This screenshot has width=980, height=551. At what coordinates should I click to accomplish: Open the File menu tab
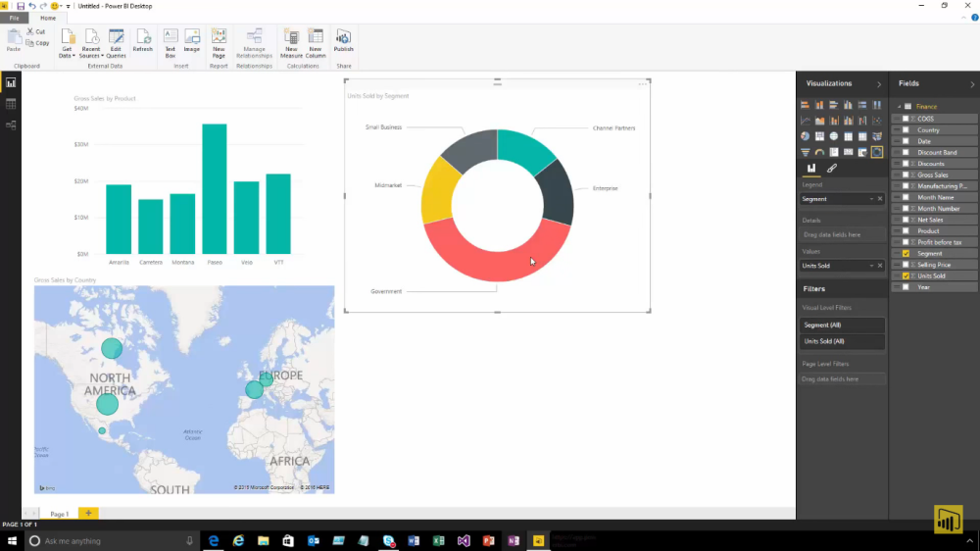pos(15,18)
